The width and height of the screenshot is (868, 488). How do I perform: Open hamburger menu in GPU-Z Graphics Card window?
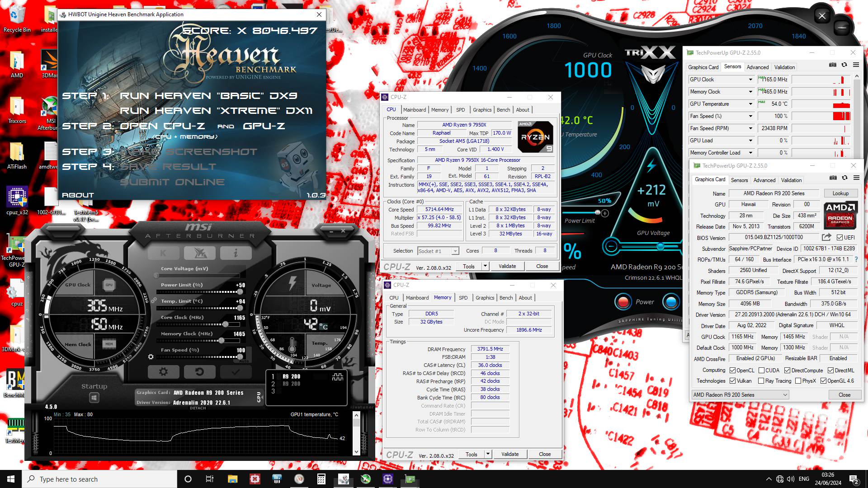(x=856, y=178)
